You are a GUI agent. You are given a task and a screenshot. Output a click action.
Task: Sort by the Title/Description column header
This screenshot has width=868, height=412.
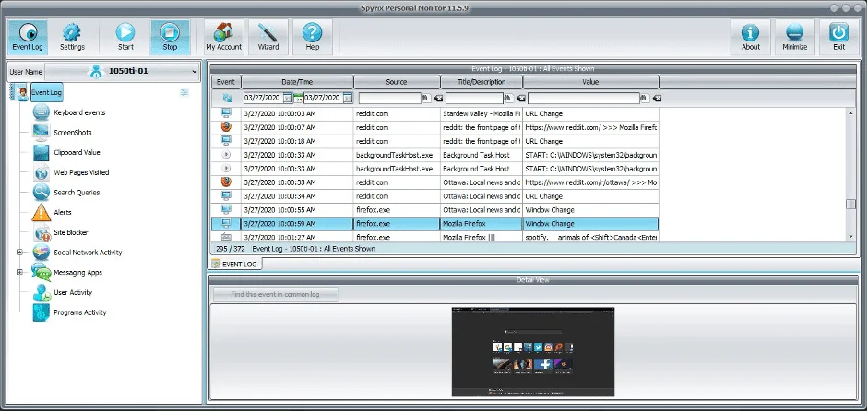coord(482,82)
